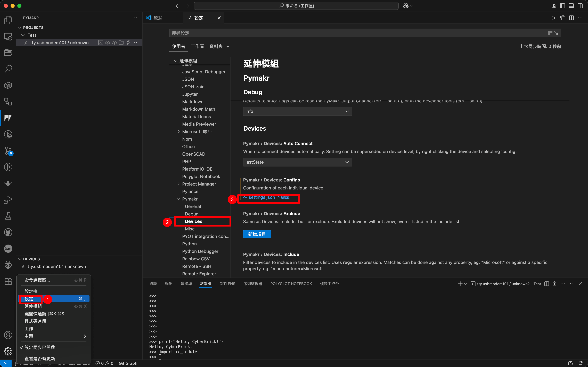
Task: Open the new terminal profile dropdown arrow
Action: pyautogui.click(x=466, y=284)
